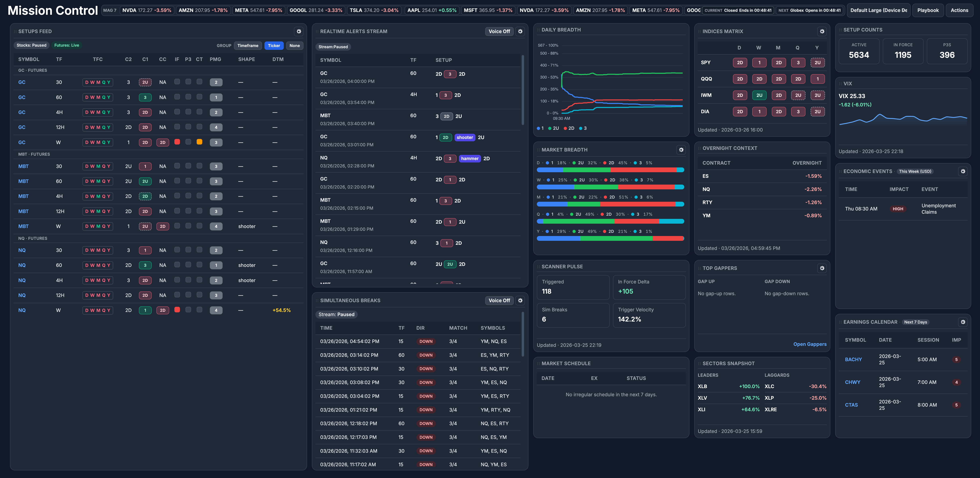Enable Voice on the Realtime Alerts Stream
The height and width of the screenshot is (478, 980).
[499, 31]
